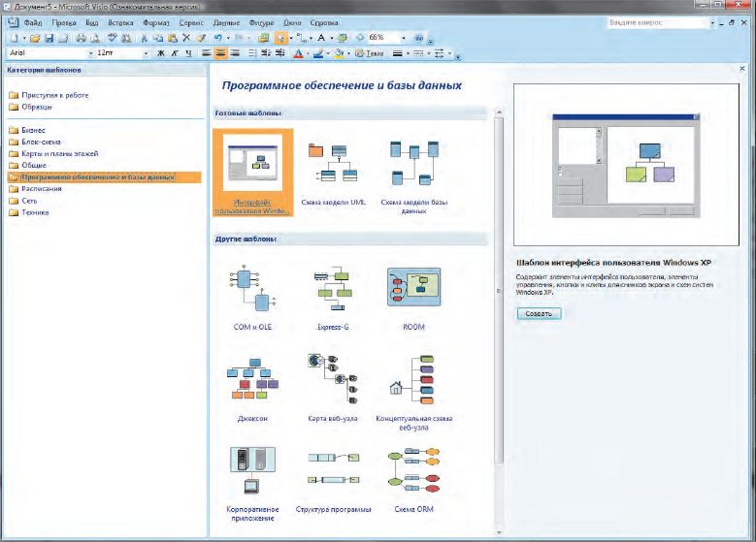
Task: Click the Cut scissors icon
Action: coord(145,37)
